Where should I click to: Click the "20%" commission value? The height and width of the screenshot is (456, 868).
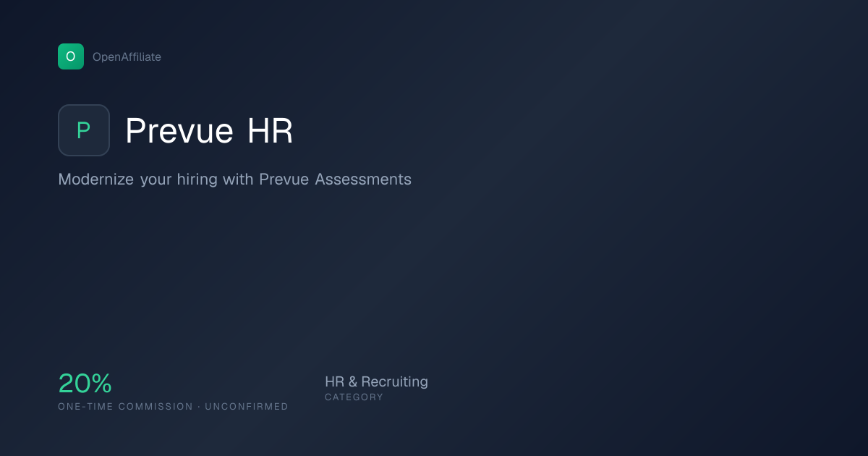click(85, 384)
